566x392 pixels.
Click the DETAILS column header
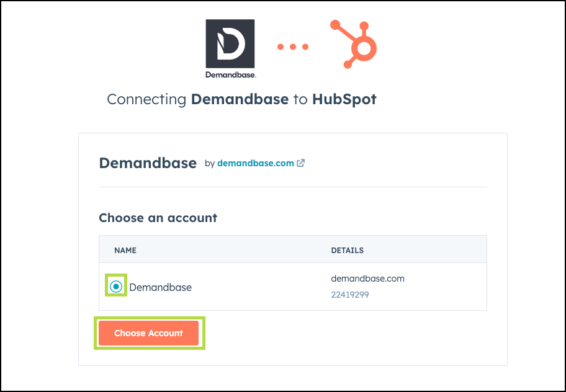point(348,251)
